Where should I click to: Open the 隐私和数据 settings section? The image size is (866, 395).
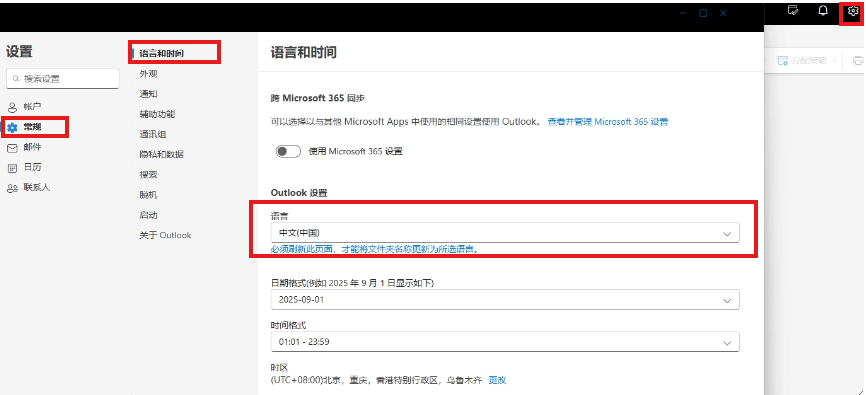[161, 154]
